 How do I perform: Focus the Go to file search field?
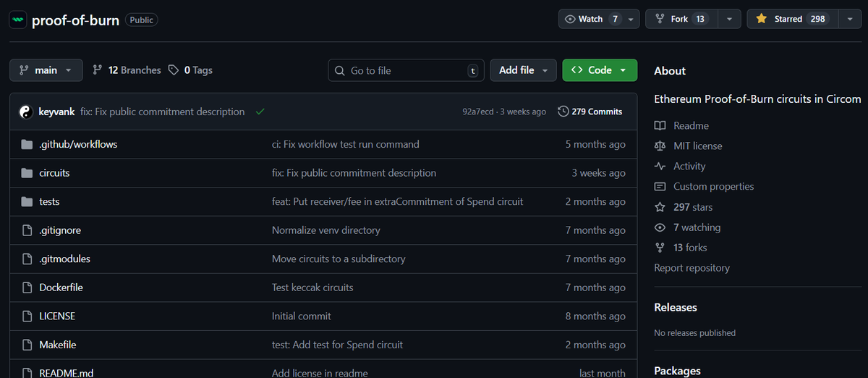[x=406, y=70]
